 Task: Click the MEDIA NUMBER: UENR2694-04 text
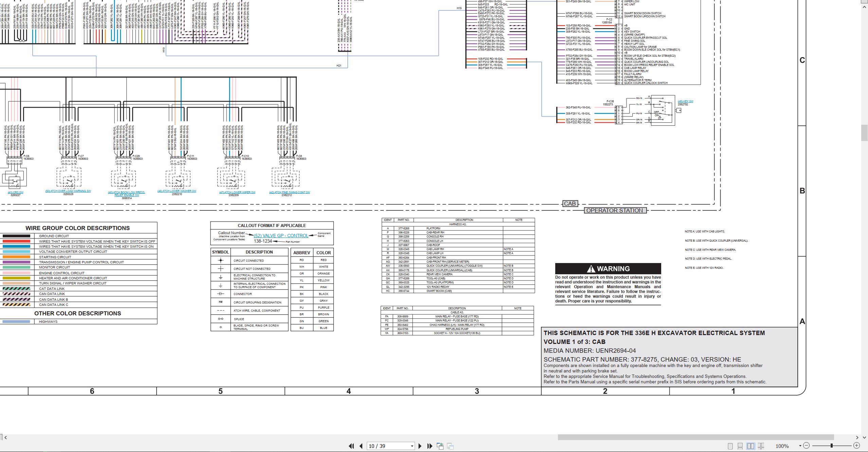(590, 351)
